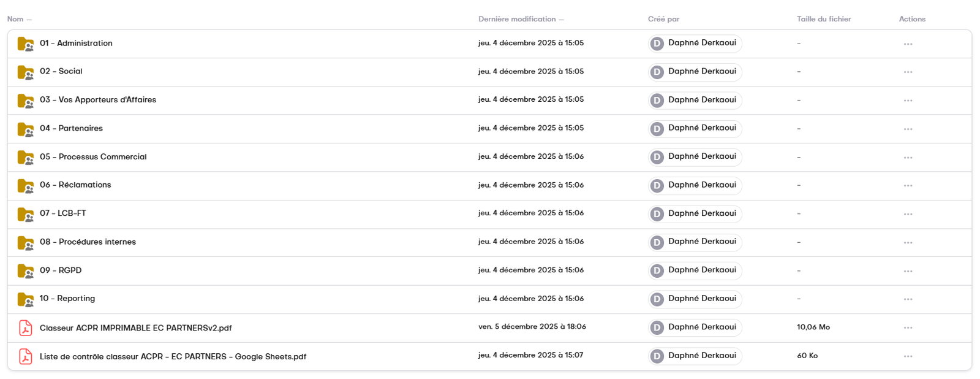The width and height of the screenshot is (980, 379).
Task: Click the PDF icon of Classeur ACPR IMPRIMABLE
Action: 25,327
